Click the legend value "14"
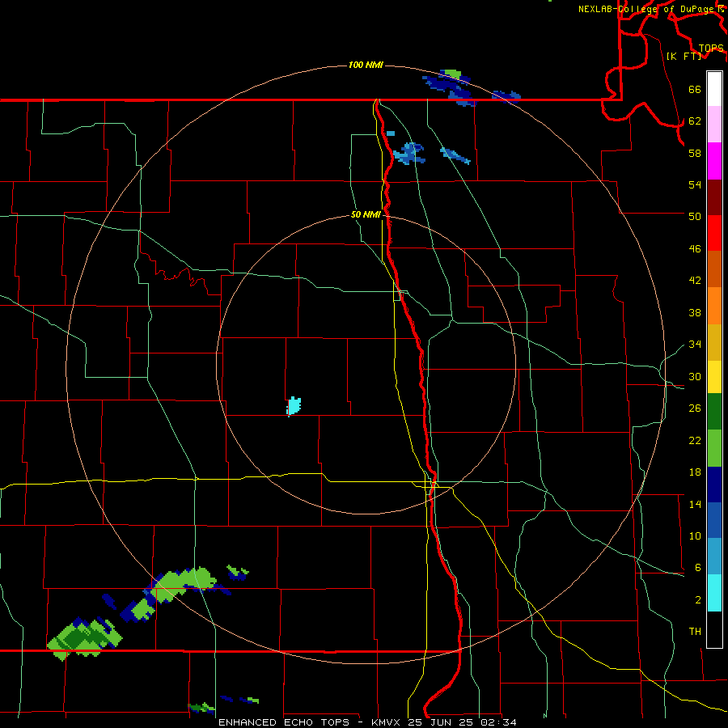Image resolution: width=728 pixels, height=728 pixels. (695, 504)
